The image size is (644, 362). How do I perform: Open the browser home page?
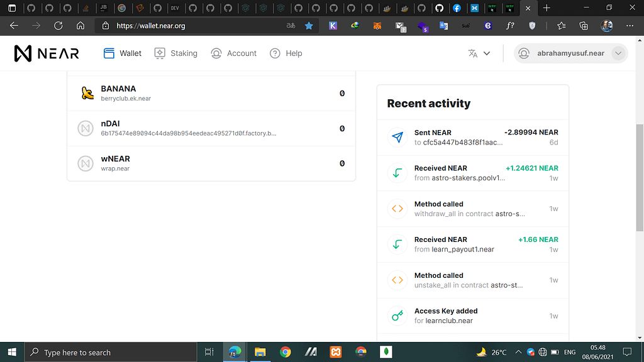pyautogui.click(x=80, y=25)
